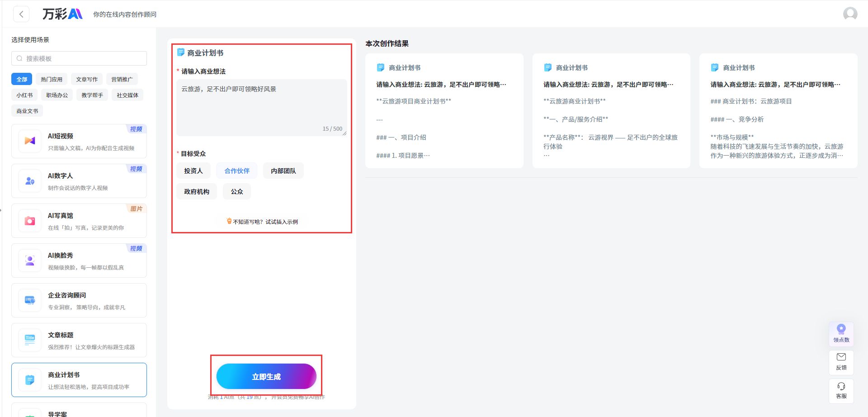Open the user avatar menu
This screenshot has width=868, height=417.
click(850, 14)
